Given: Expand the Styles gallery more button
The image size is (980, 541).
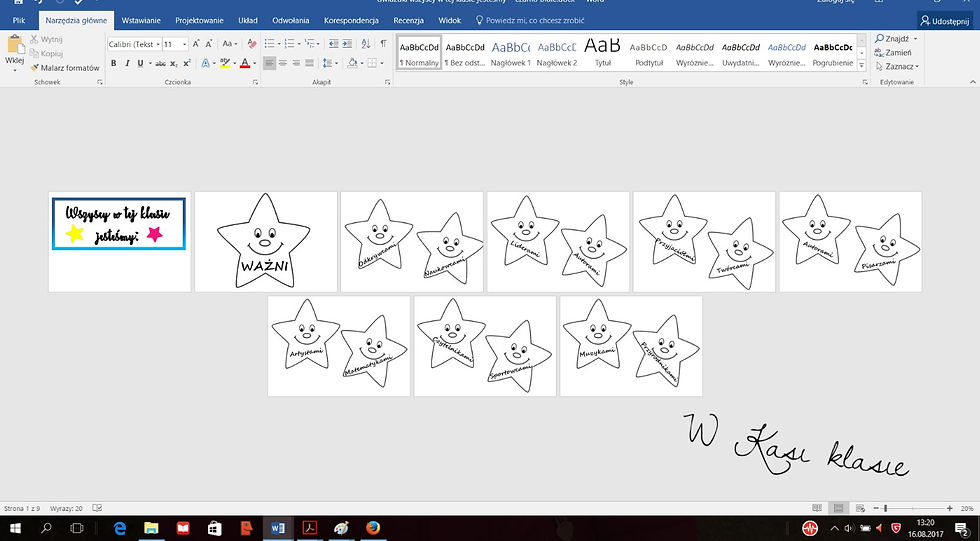Looking at the screenshot, I should (x=862, y=65).
